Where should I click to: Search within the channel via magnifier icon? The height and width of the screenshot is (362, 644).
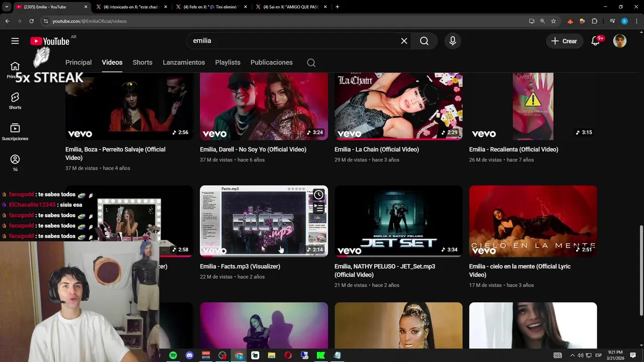click(311, 63)
